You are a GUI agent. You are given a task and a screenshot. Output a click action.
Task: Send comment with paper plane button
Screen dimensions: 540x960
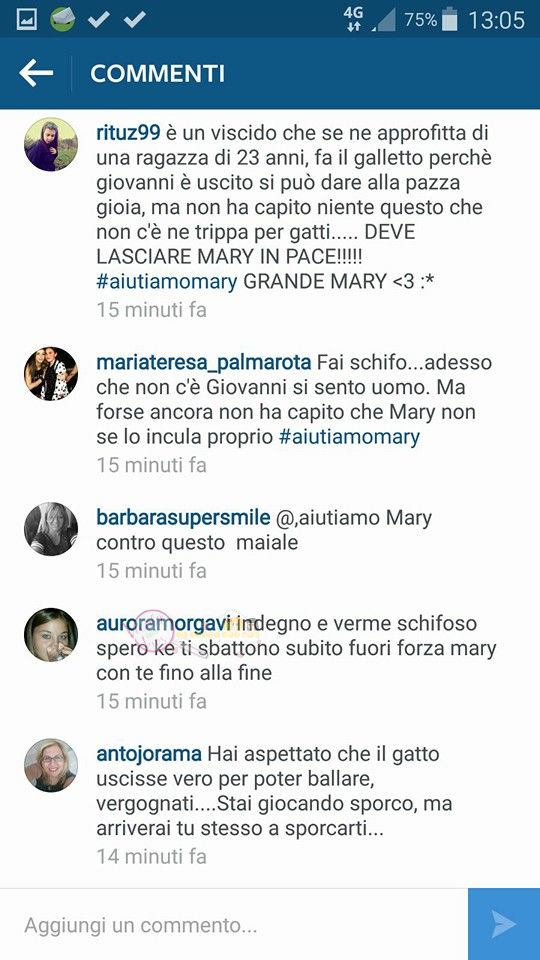point(504,924)
